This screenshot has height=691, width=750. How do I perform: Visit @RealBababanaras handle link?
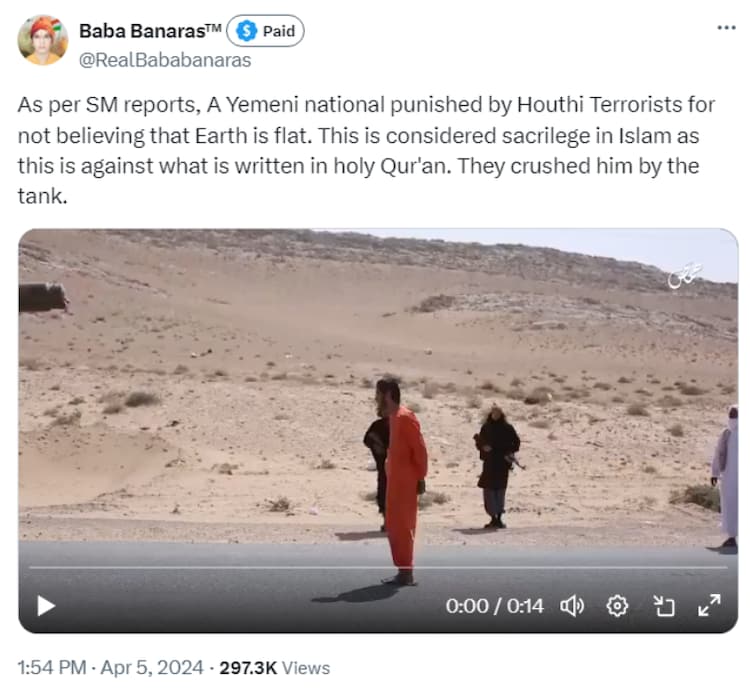(165, 60)
